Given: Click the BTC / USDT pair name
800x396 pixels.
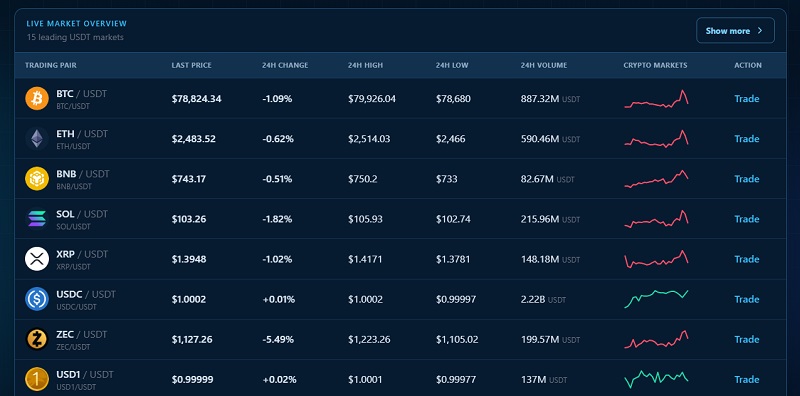Looking at the screenshot, I should [82, 94].
